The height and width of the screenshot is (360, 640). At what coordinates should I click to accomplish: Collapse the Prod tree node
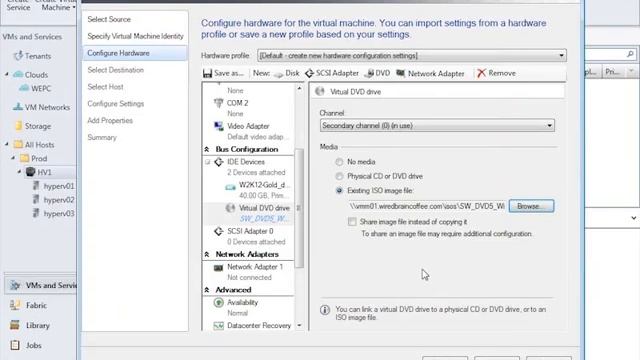pos(13,158)
